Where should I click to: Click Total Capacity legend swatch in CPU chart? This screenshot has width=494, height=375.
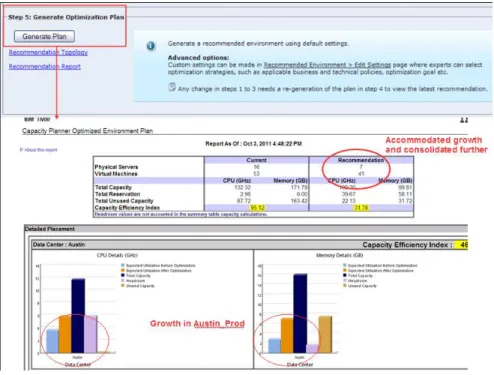(123, 275)
